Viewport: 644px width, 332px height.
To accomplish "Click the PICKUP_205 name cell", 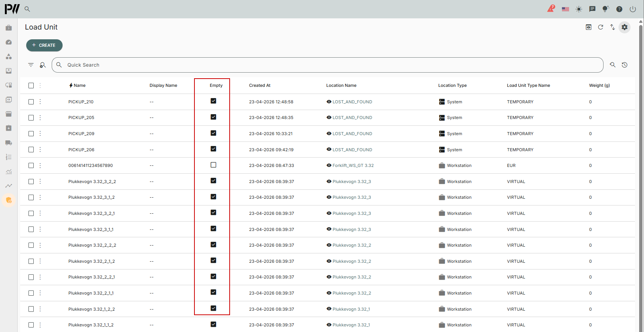I will tap(81, 118).
